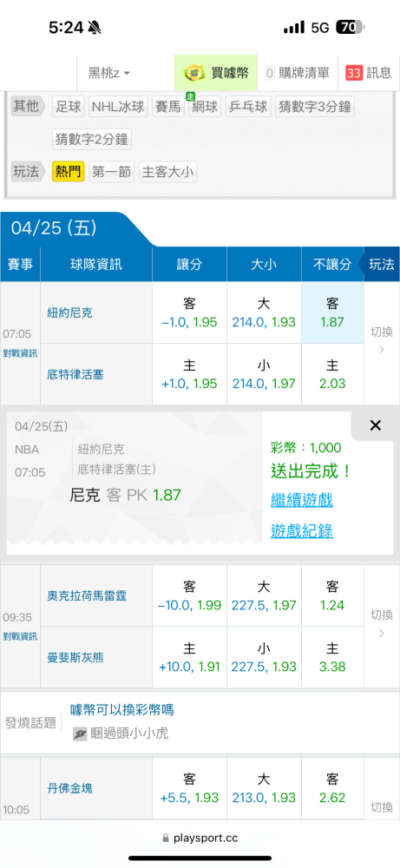Select NHL冰球 sport category
This screenshot has height=868, width=400.
point(118,106)
